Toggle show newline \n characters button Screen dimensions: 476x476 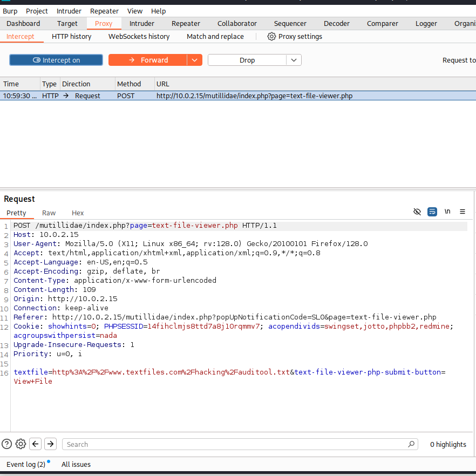point(447,212)
